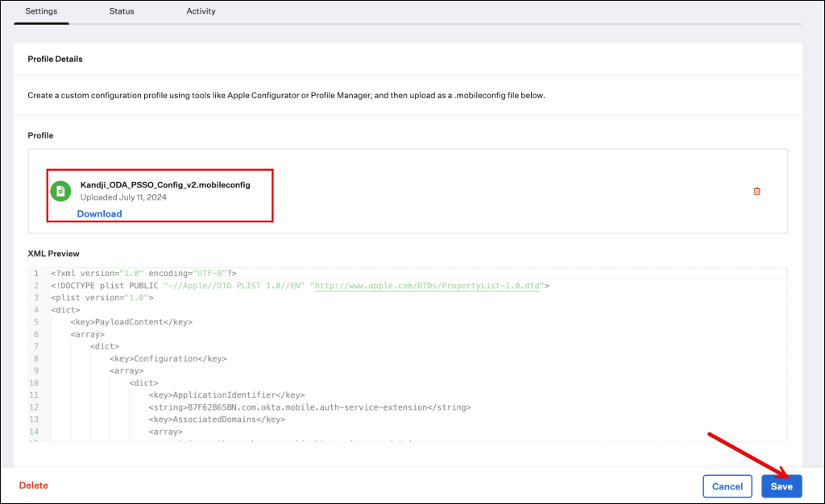825x504 pixels.
Task: Switch to the Status tab
Action: point(122,11)
